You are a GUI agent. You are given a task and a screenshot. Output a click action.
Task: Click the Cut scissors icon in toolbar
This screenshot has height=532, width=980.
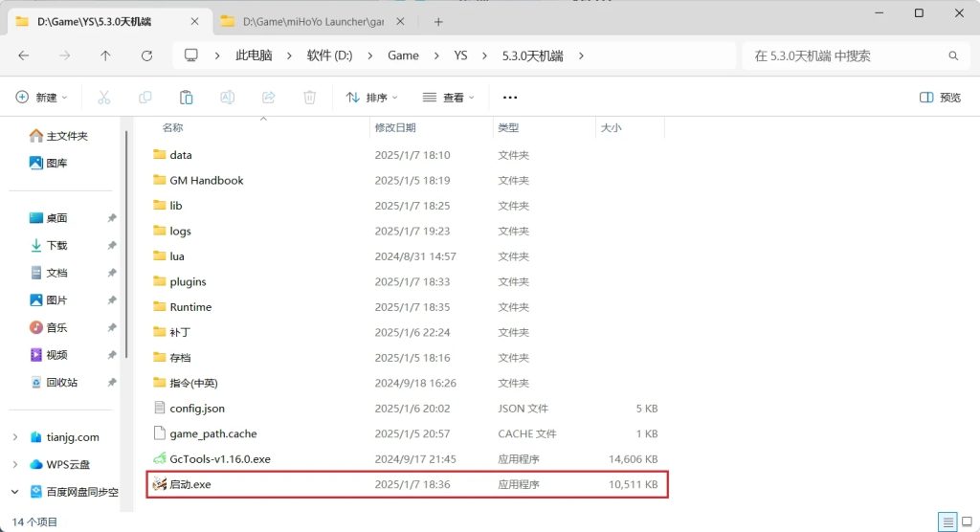pos(103,98)
